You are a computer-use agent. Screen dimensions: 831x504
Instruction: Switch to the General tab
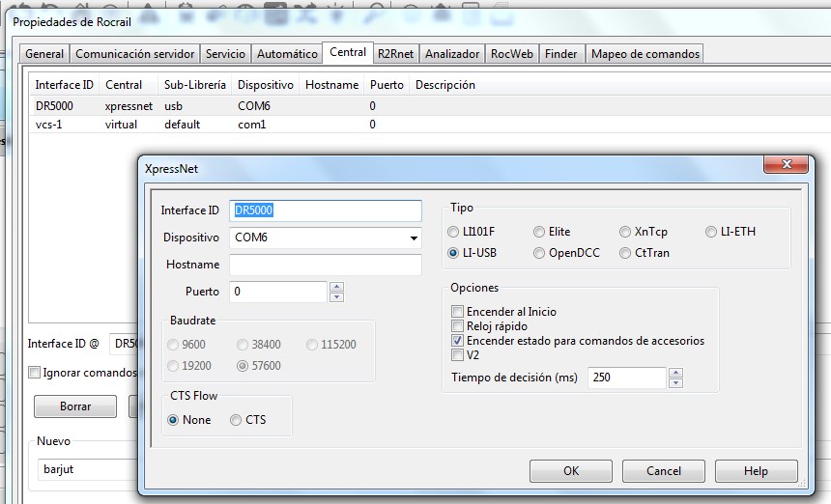pos(44,54)
